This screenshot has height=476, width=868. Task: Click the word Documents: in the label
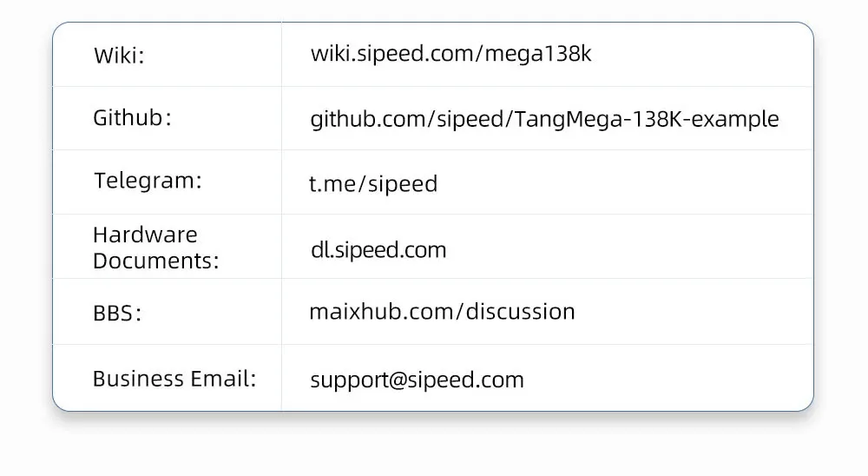(156, 261)
